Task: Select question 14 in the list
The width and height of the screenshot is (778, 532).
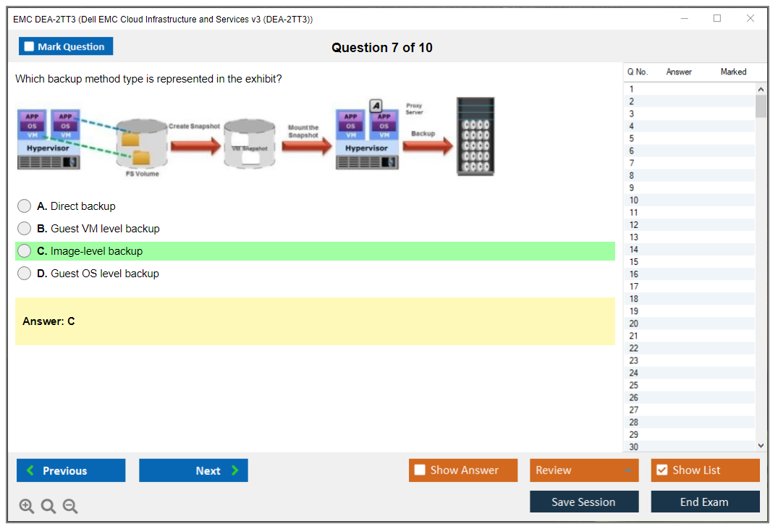Action: 634,250
